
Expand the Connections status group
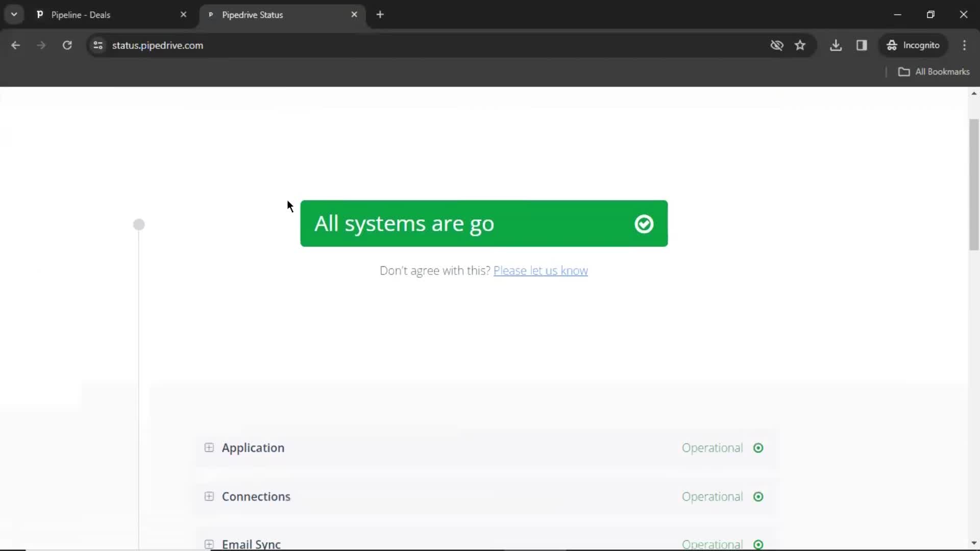(x=209, y=496)
